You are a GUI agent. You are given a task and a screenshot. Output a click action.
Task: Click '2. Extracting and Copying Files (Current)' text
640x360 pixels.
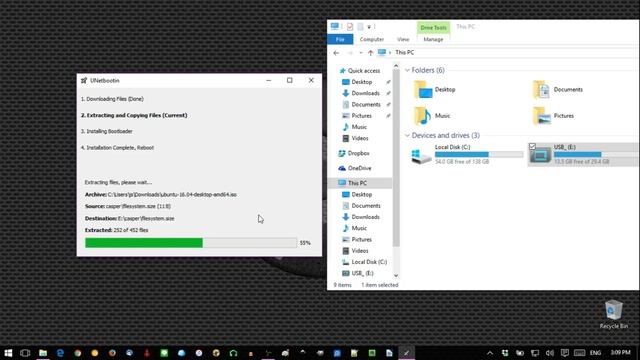134,116
